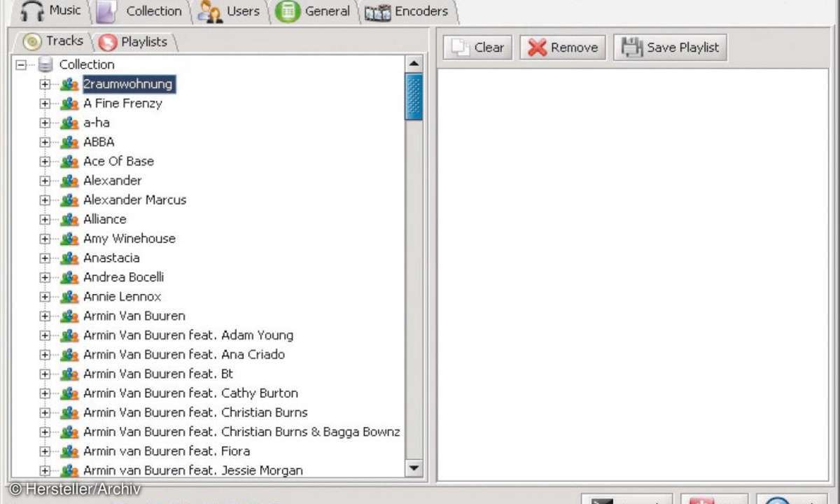Click the headphones icon on Music tab

tap(32, 11)
